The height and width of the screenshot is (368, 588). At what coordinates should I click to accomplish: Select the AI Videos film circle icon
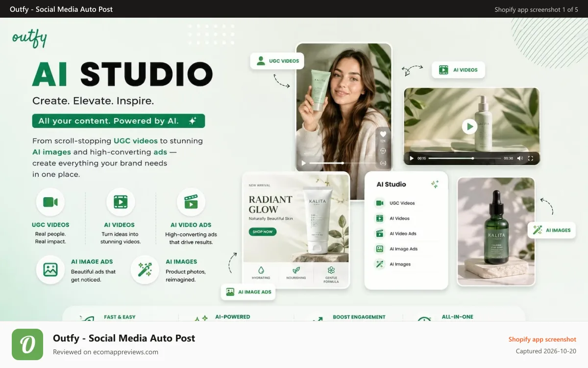(x=121, y=202)
